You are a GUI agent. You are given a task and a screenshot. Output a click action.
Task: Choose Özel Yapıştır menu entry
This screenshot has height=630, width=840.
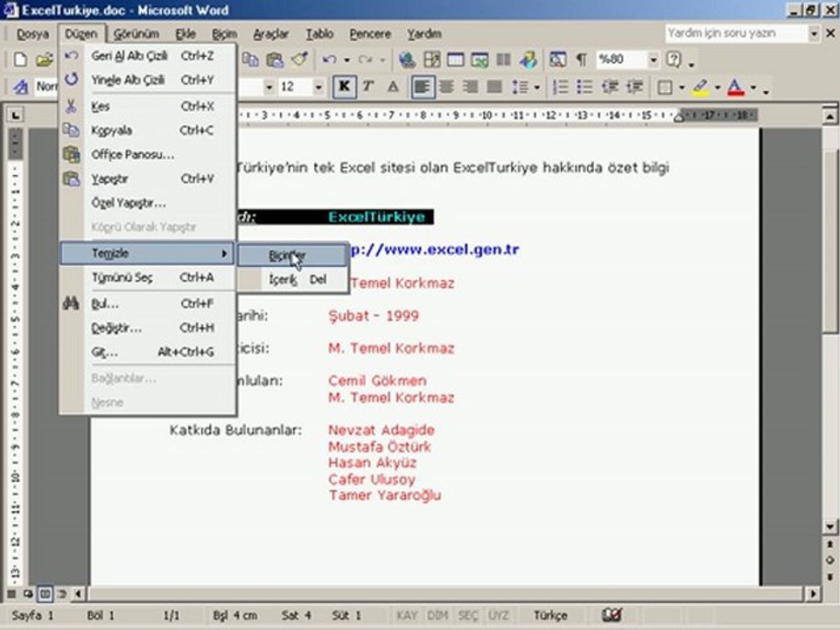click(147, 203)
